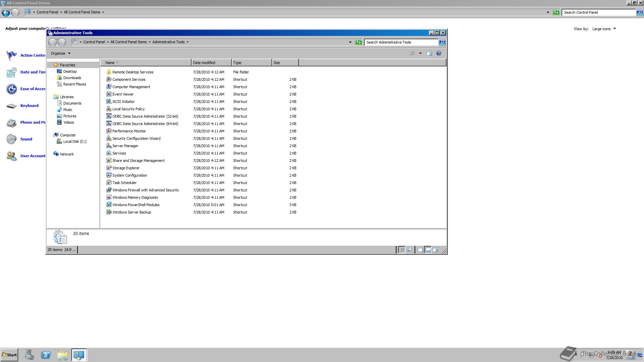This screenshot has width=644, height=362.
Task: Click the Search Control Panel field
Action: pos(599,12)
